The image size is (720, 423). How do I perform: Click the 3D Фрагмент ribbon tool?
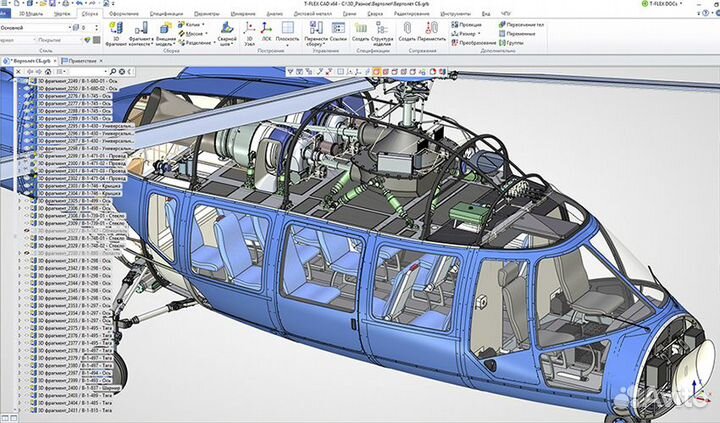(116, 33)
